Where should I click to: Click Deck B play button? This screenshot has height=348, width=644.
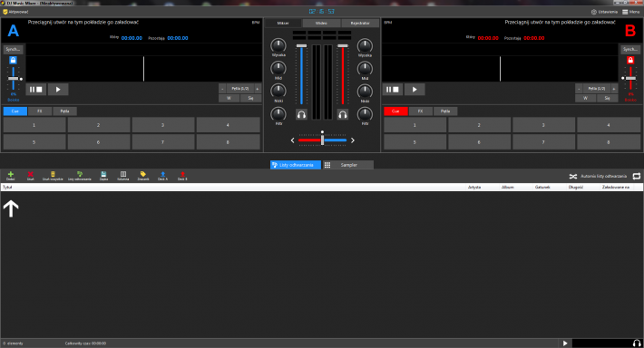click(415, 90)
